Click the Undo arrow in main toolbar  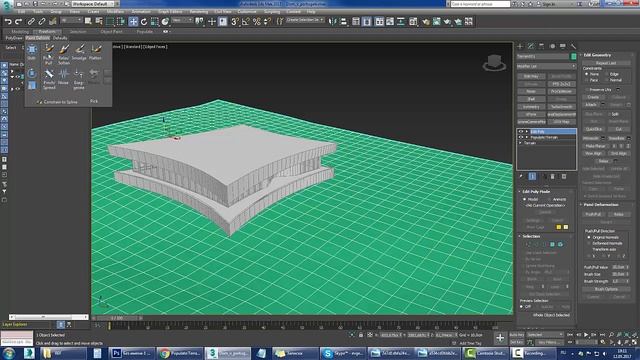coord(8,21)
